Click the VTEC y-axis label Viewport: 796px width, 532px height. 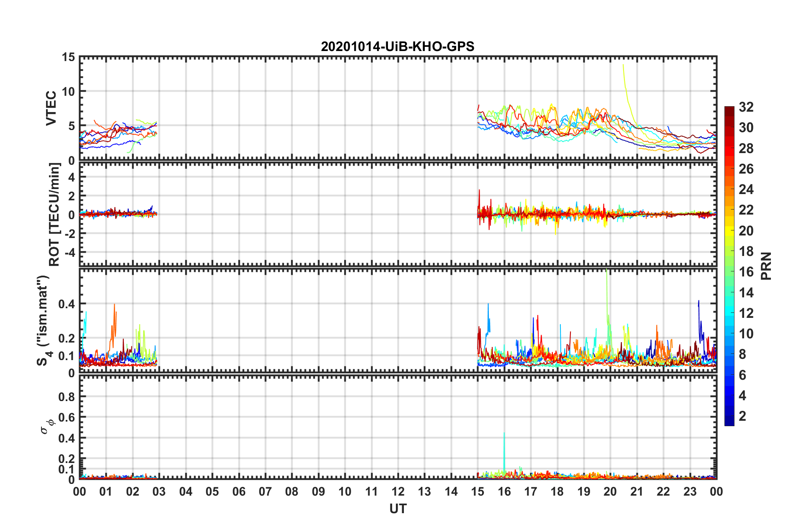[x=51, y=108]
